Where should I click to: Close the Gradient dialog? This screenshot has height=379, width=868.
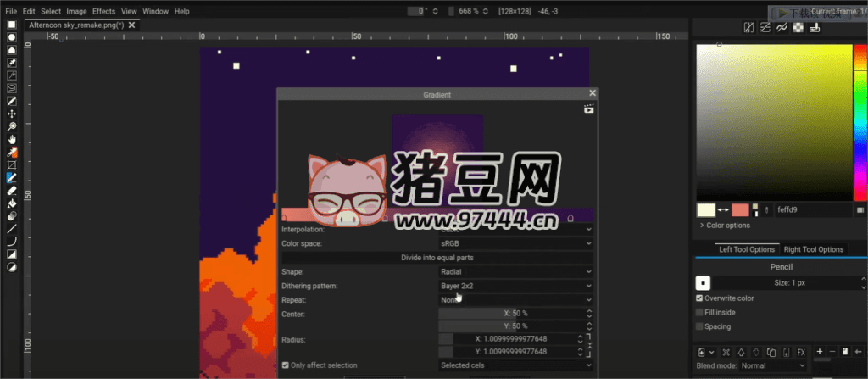pos(593,93)
